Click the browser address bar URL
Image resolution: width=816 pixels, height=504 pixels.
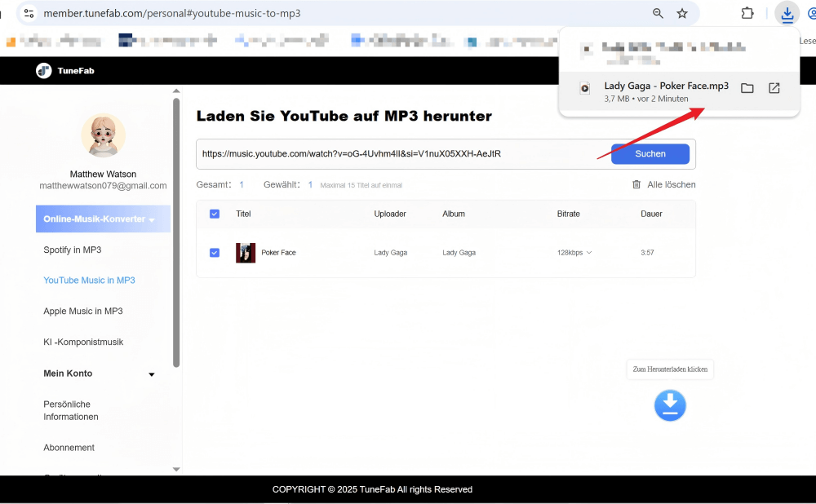(x=171, y=14)
